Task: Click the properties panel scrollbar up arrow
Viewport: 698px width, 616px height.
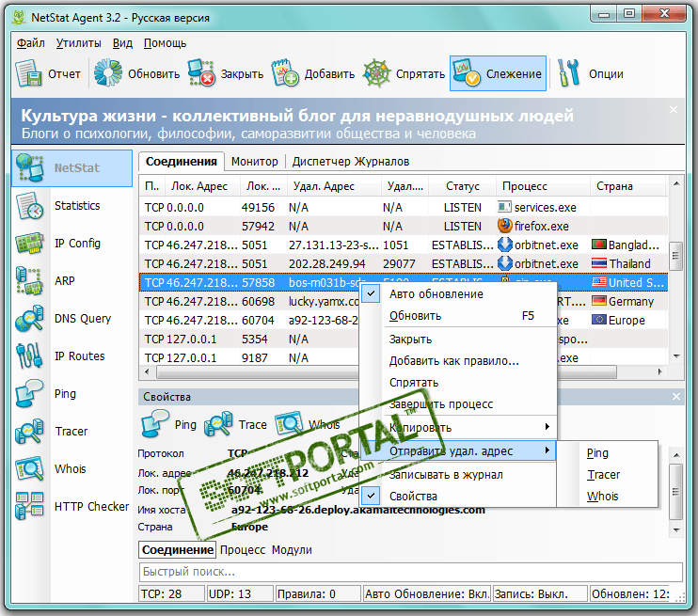Action: (676, 454)
